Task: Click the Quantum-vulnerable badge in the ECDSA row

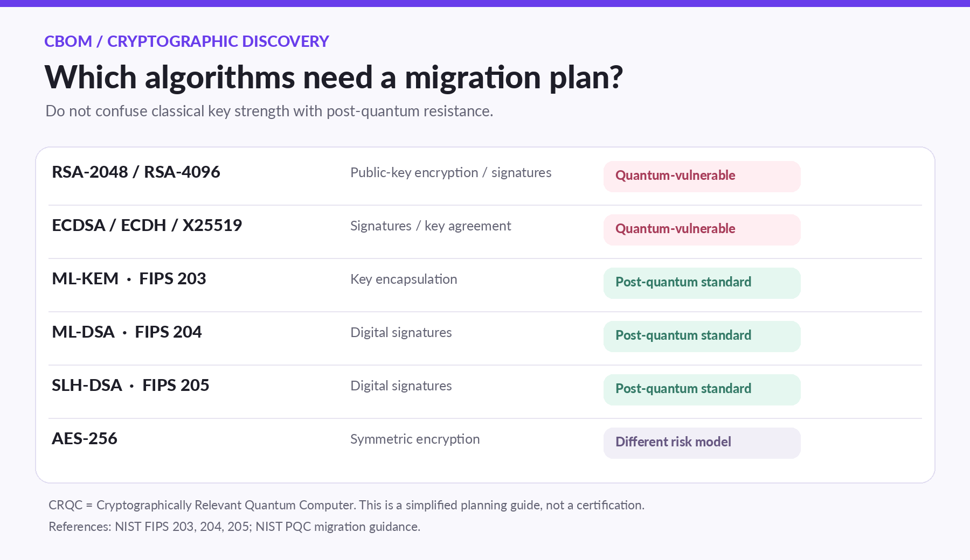Action: 702,230
